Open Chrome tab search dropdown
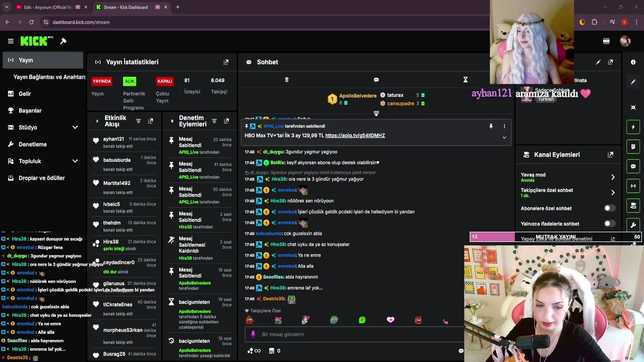644x362 pixels. (x=7, y=7)
